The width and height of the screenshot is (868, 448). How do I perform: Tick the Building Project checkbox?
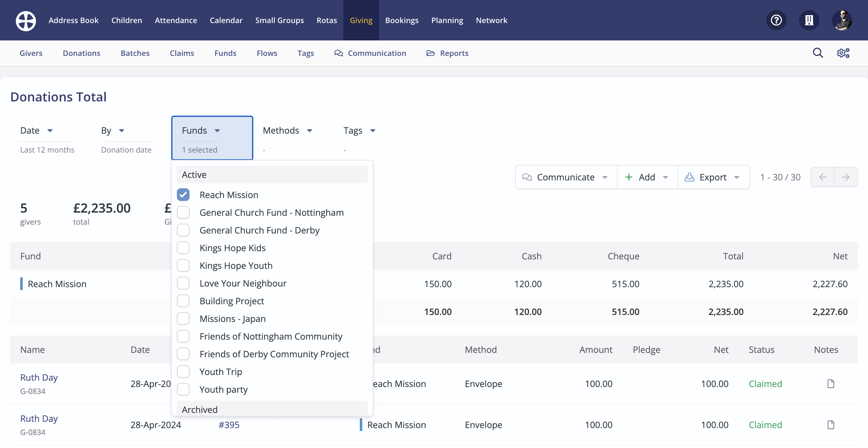pyautogui.click(x=183, y=301)
